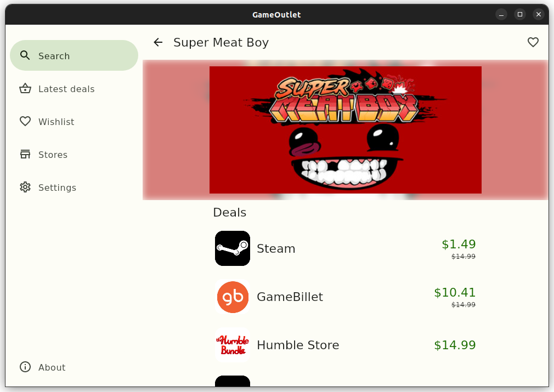This screenshot has width=554, height=392.
Task: Open the Humble Store deal at $14.99
Action: (346, 345)
